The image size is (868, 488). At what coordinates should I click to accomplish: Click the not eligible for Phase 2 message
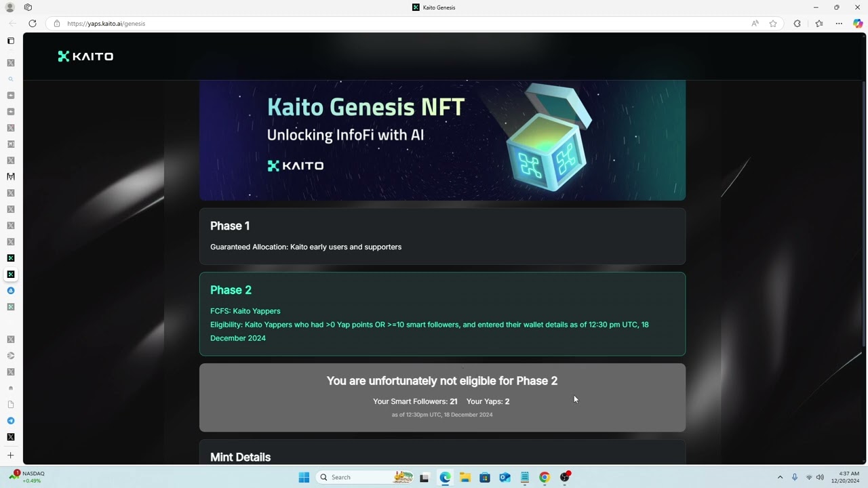pyautogui.click(x=442, y=381)
